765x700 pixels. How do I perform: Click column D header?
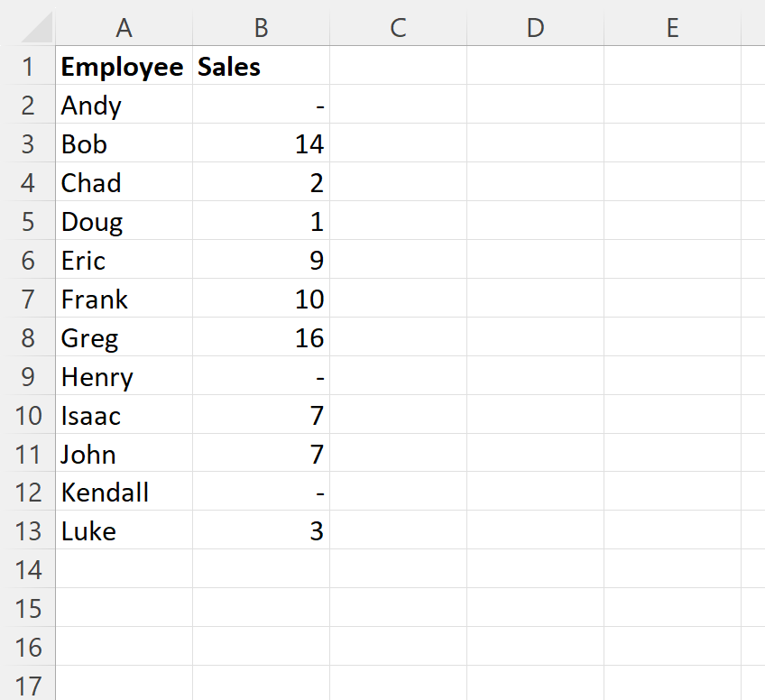(x=535, y=28)
